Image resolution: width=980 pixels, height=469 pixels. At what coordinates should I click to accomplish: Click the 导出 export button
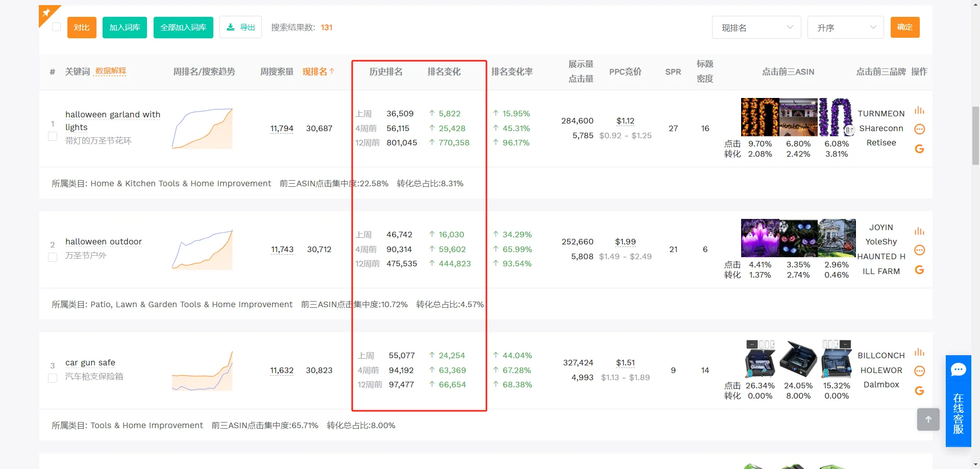[240, 28]
